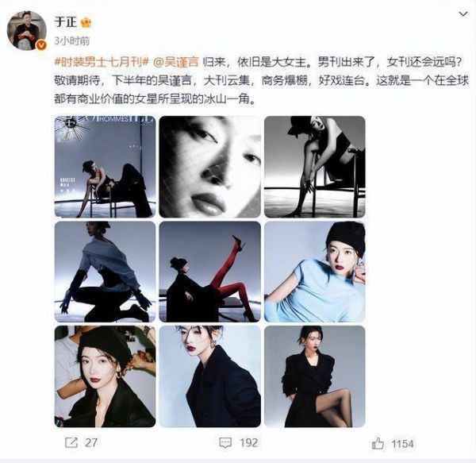
Task: Click the repost share icon
Action: coord(71,442)
